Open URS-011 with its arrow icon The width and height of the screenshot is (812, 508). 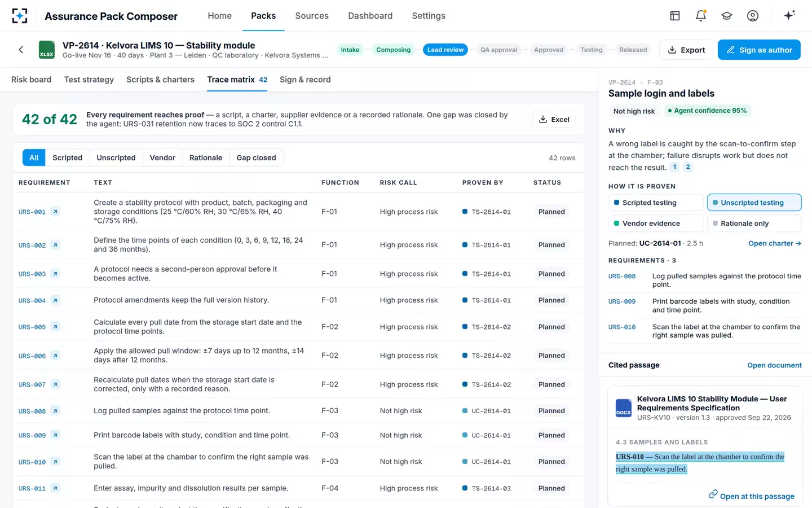[x=55, y=488]
